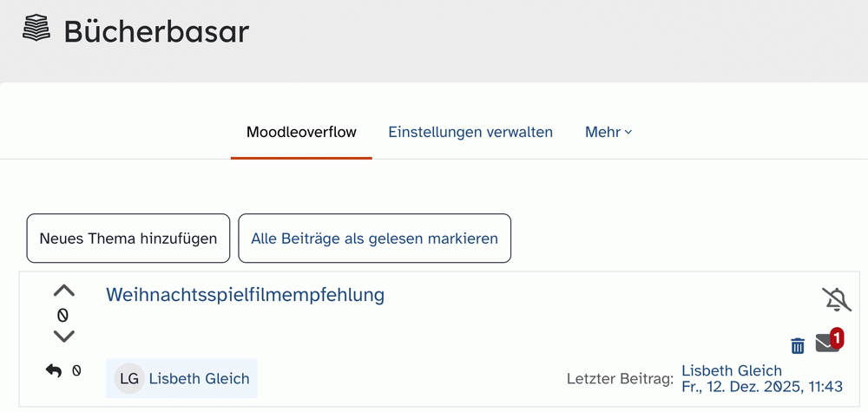This screenshot has width=868, height=412.
Task: Open the Weihnachtsspielfilmempfehlung discussion title
Action: [x=245, y=295]
